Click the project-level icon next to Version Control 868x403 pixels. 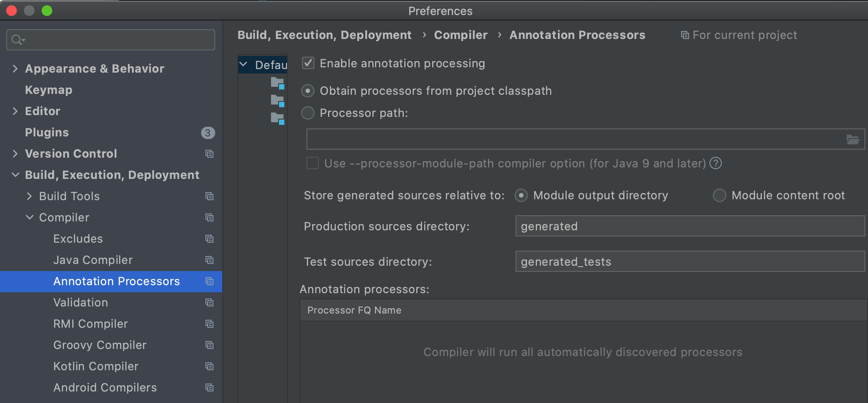(x=209, y=154)
